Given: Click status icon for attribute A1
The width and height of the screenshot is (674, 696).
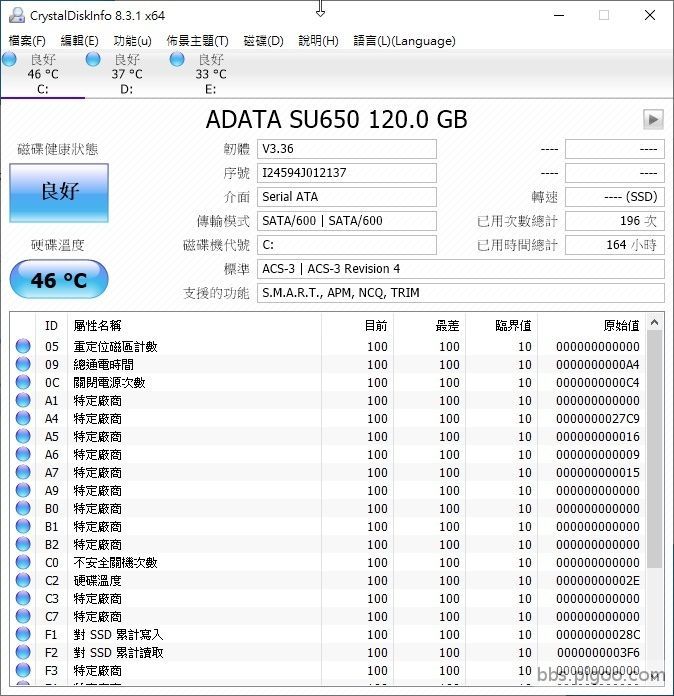Looking at the screenshot, I should [23, 400].
